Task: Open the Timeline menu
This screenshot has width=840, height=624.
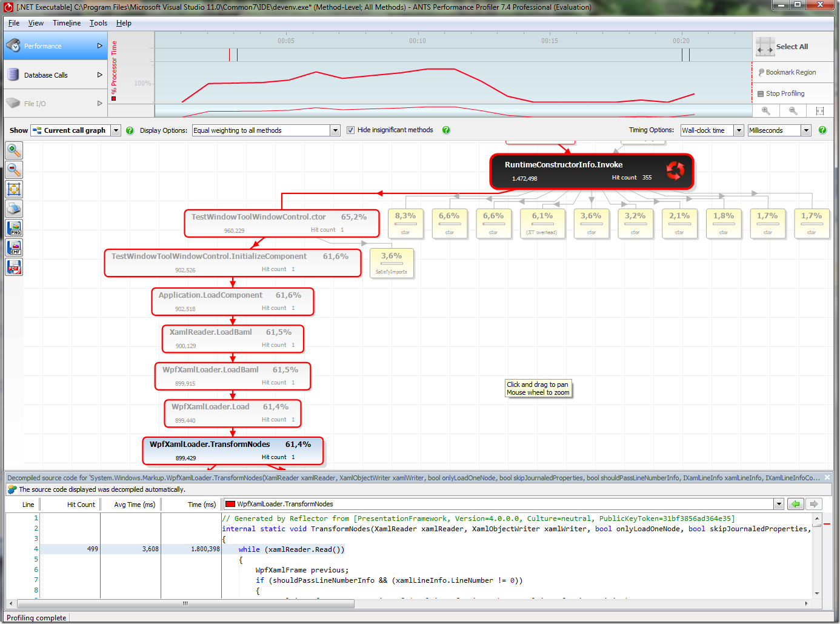Action: [67, 23]
